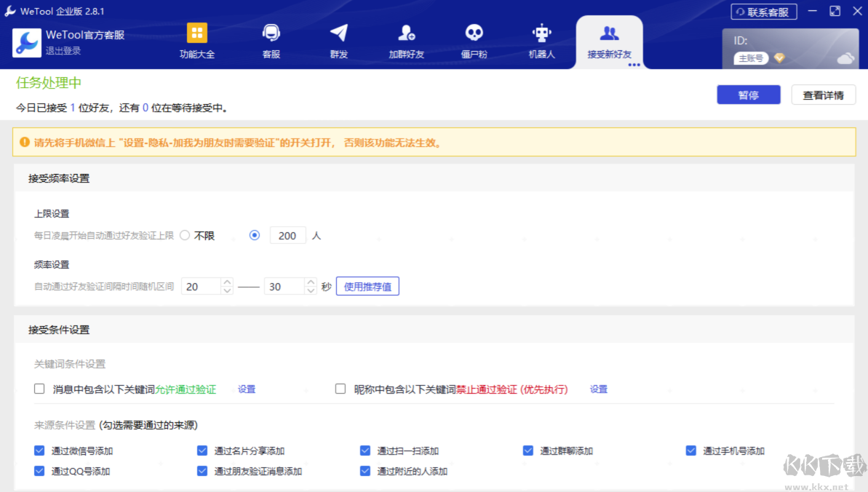Click the diamond icon beside 主账号
This screenshot has height=492, width=868.
(x=779, y=58)
